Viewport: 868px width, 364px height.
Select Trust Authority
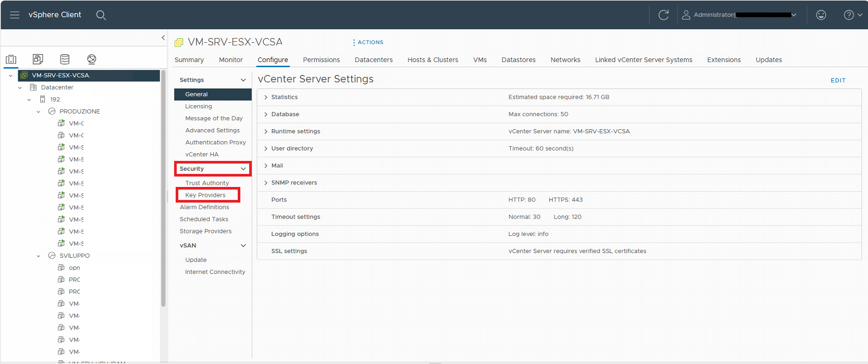pos(207,183)
